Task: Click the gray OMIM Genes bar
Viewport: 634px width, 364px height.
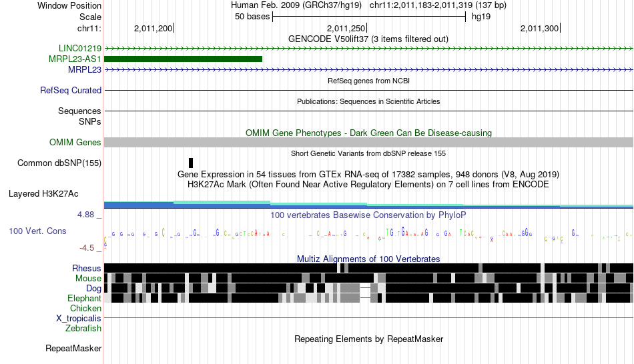Action: (369, 142)
